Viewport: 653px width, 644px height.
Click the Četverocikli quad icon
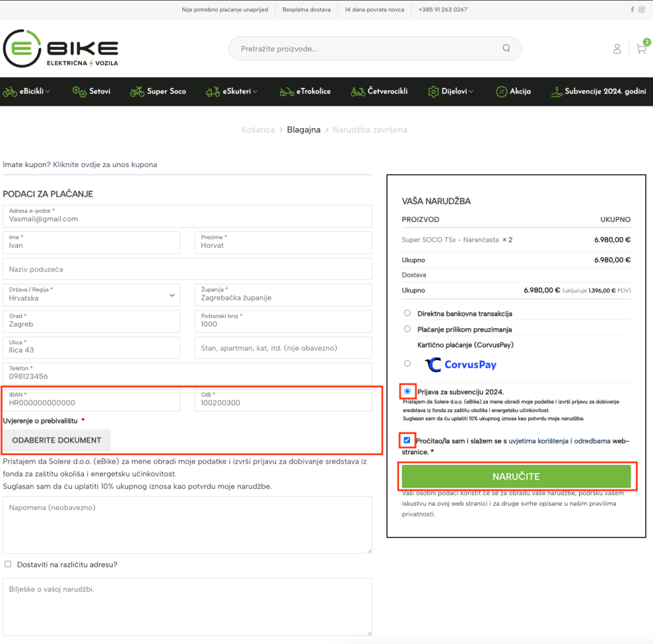[x=358, y=92]
